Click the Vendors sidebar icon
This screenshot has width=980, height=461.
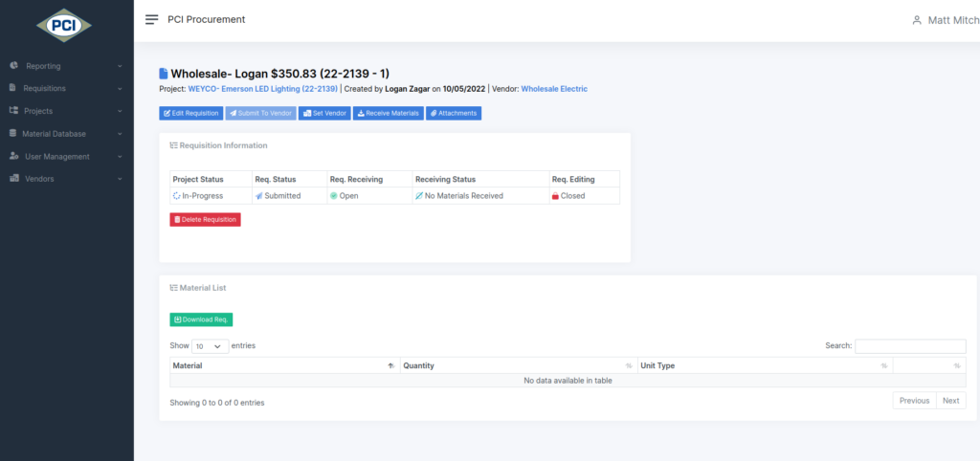coord(13,179)
